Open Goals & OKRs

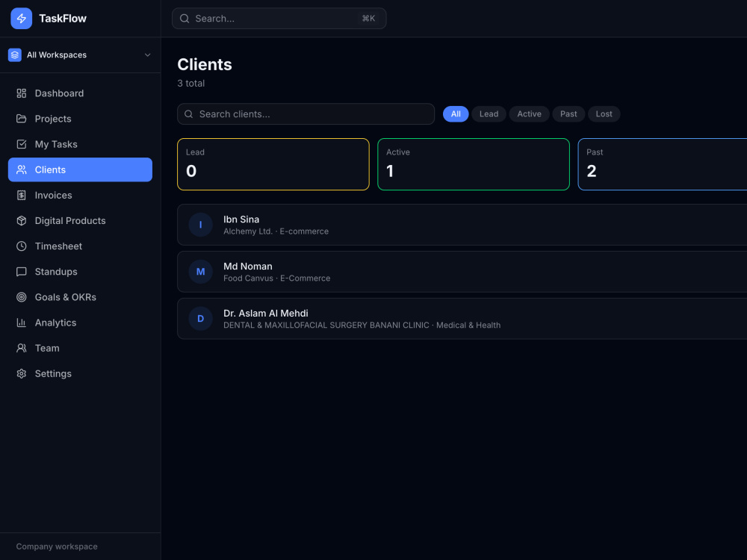(x=80, y=297)
